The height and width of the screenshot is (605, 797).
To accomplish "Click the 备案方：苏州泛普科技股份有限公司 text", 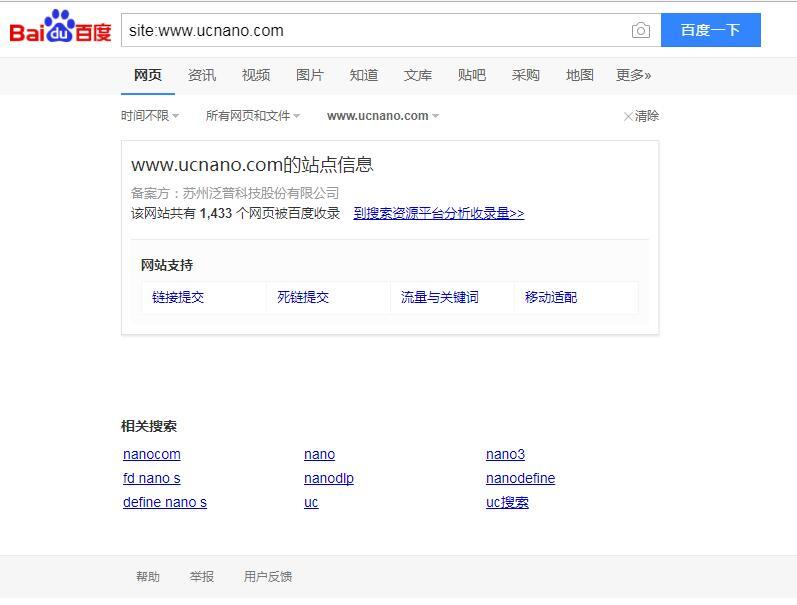I will tap(235, 193).
